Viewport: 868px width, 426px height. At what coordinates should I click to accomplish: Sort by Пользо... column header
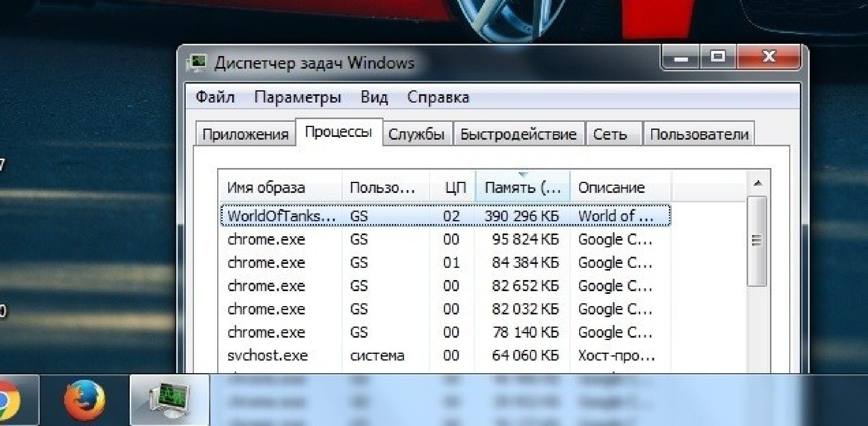point(386,187)
